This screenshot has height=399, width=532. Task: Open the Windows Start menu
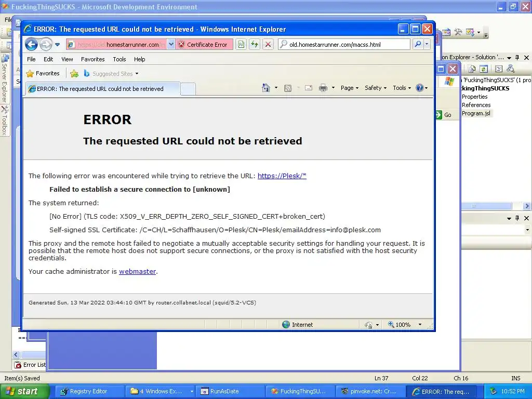coord(24,391)
